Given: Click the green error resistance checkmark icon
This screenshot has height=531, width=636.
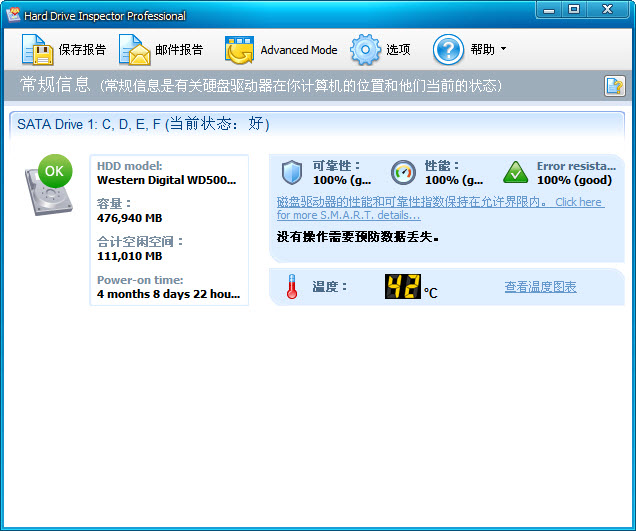Looking at the screenshot, I should (x=515, y=173).
